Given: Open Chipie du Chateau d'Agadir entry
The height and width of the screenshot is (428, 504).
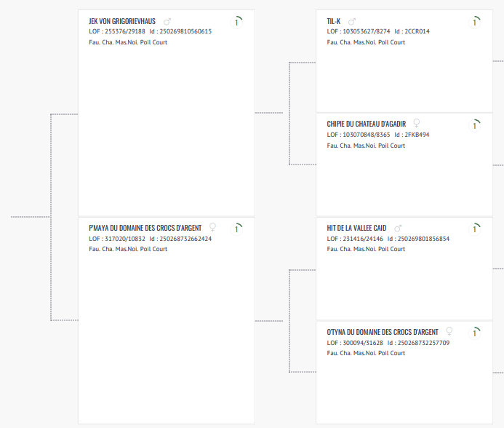Looking at the screenshot, I should [x=367, y=124].
